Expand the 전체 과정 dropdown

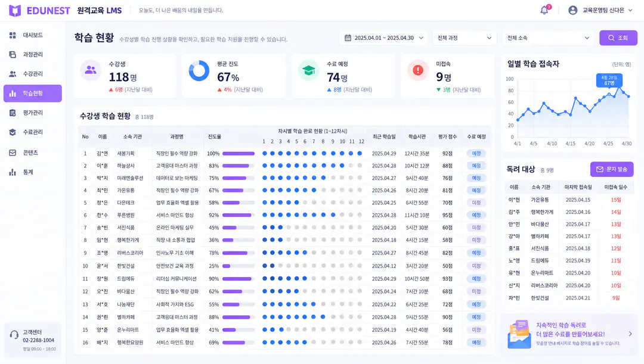pyautogui.click(x=464, y=38)
